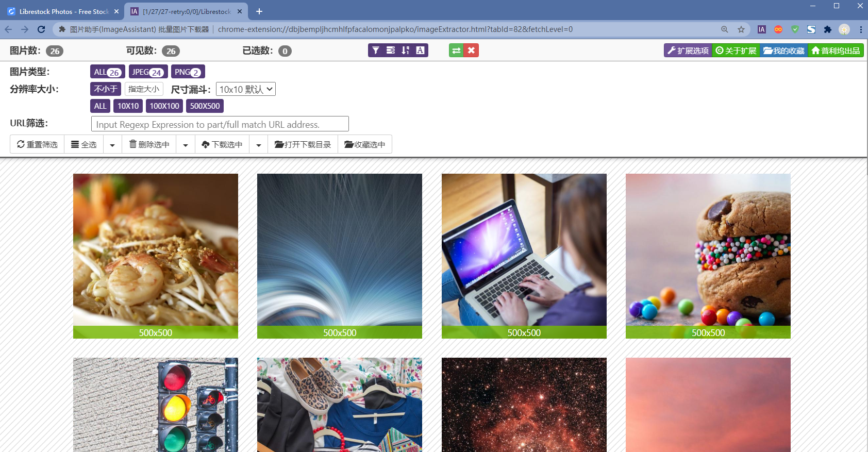Screen dimensions: 868x452
Task: Click the profile avatar icon
Action: click(x=844, y=29)
